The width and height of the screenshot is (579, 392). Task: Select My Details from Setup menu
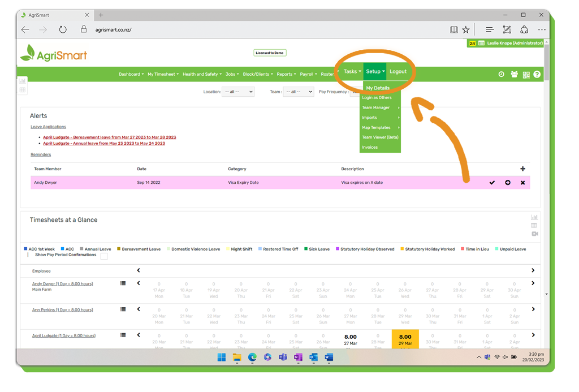pos(378,88)
